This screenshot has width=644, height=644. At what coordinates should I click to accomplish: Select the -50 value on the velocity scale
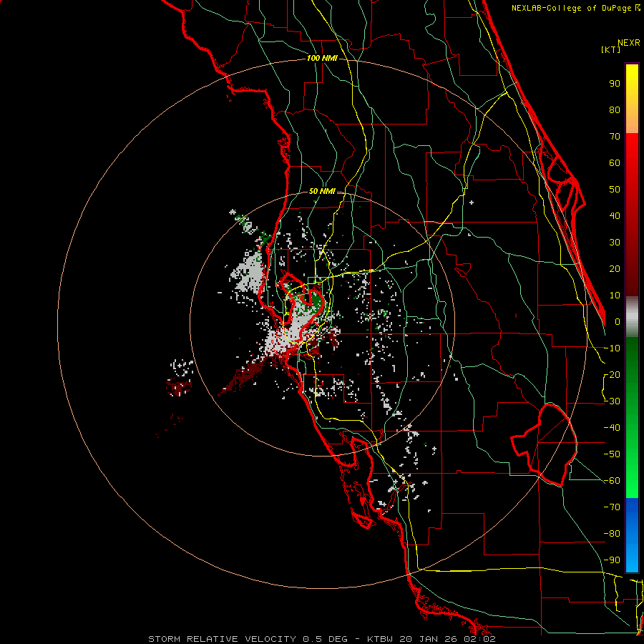click(612, 454)
